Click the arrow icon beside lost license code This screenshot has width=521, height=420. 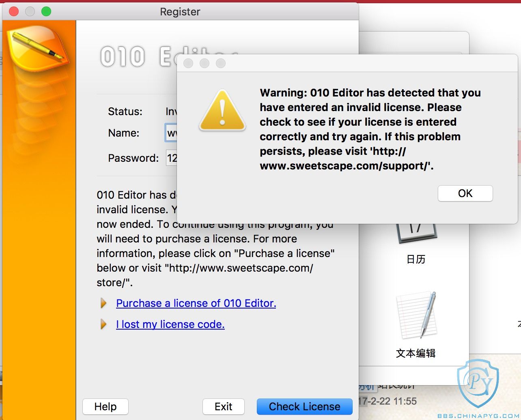pyautogui.click(x=103, y=324)
